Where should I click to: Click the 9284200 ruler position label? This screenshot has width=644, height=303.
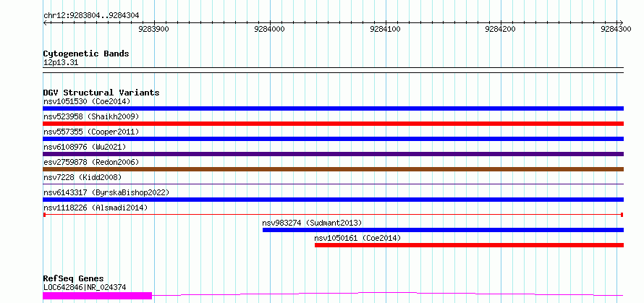pos(501,29)
